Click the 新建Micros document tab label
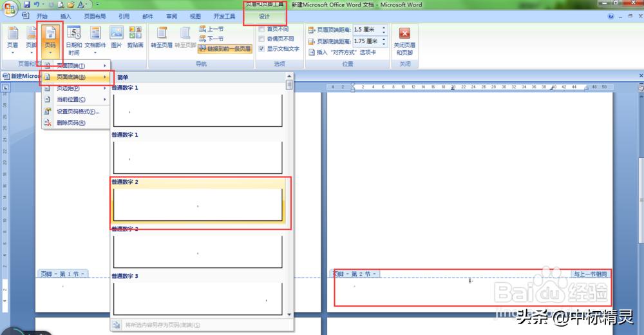The height and width of the screenshot is (335, 644). [26, 76]
